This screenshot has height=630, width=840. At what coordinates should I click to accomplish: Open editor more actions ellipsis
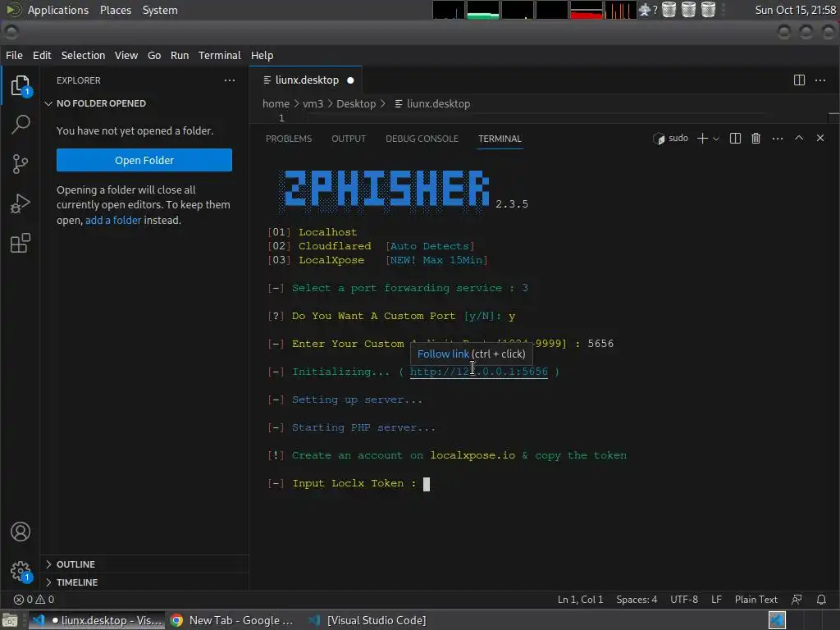pos(820,80)
